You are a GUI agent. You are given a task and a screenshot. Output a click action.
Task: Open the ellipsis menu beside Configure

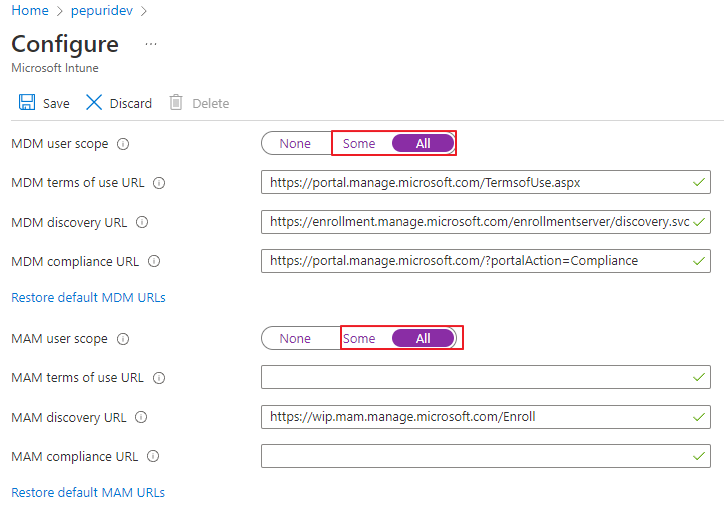click(151, 44)
